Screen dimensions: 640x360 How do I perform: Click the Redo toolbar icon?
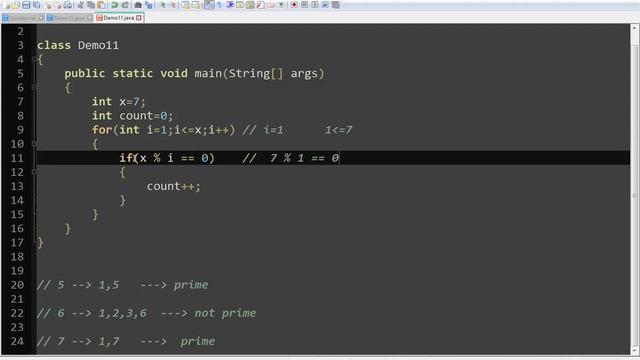click(x=125, y=5)
